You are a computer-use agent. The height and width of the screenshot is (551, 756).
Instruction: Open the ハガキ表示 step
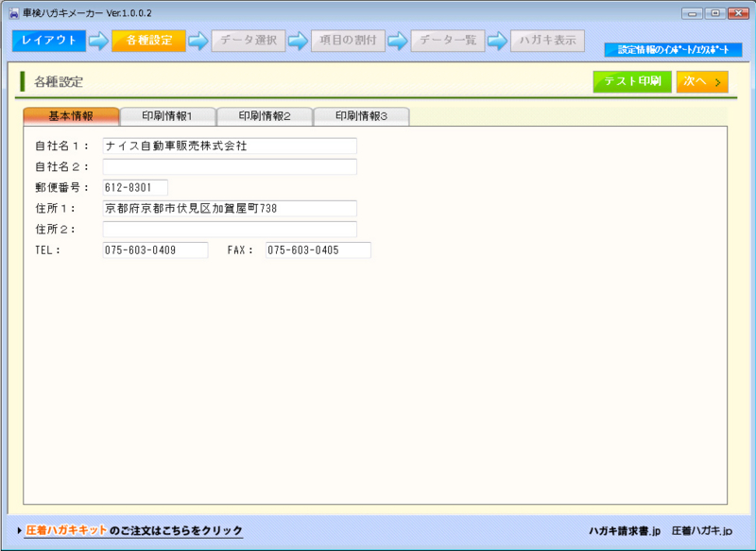click(548, 41)
